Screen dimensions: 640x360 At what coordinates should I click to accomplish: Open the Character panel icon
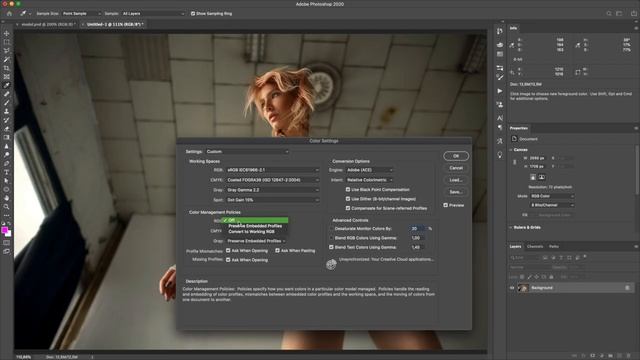tap(500, 118)
